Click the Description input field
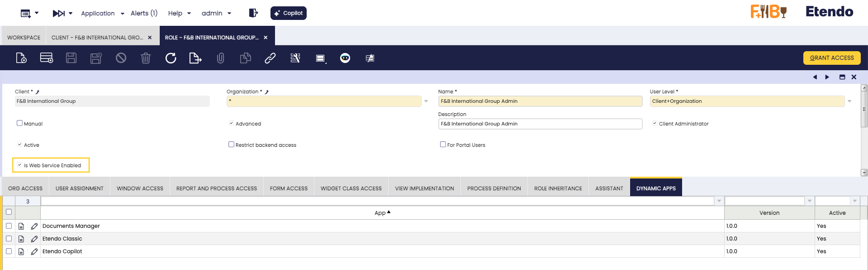The height and width of the screenshot is (270, 868). (x=540, y=124)
